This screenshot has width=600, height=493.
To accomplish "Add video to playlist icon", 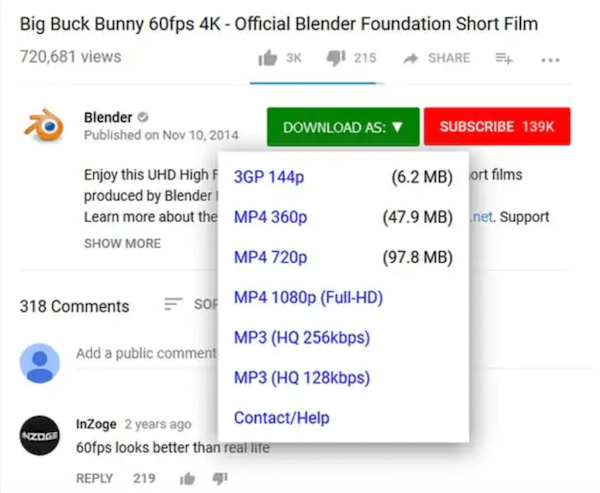I will (504, 59).
